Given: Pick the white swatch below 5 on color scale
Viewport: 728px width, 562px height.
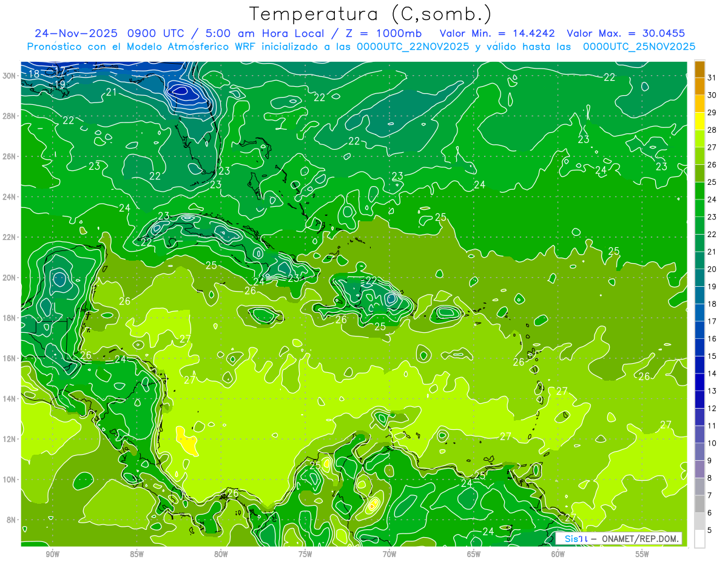Looking at the screenshot, I should coord(699,538).
